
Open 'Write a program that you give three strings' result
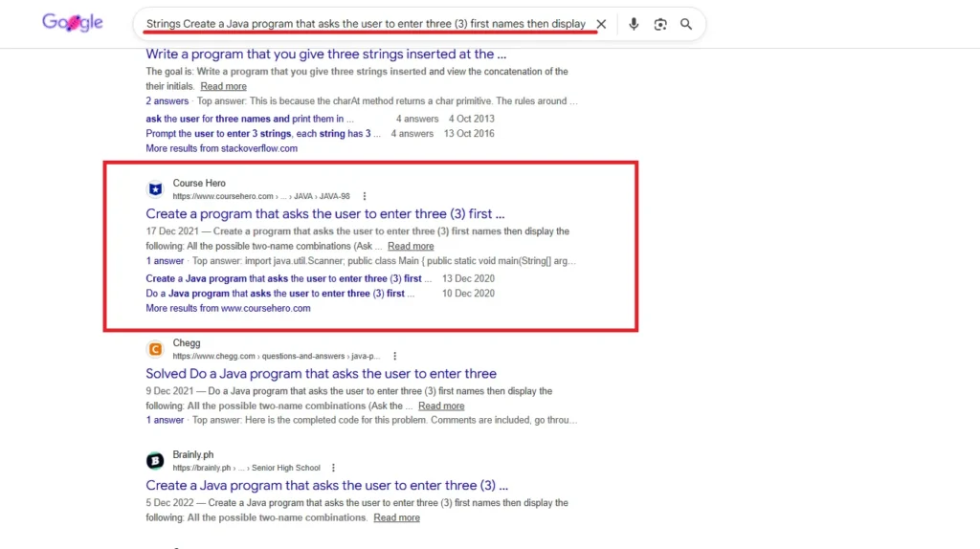tap(325, 54)
